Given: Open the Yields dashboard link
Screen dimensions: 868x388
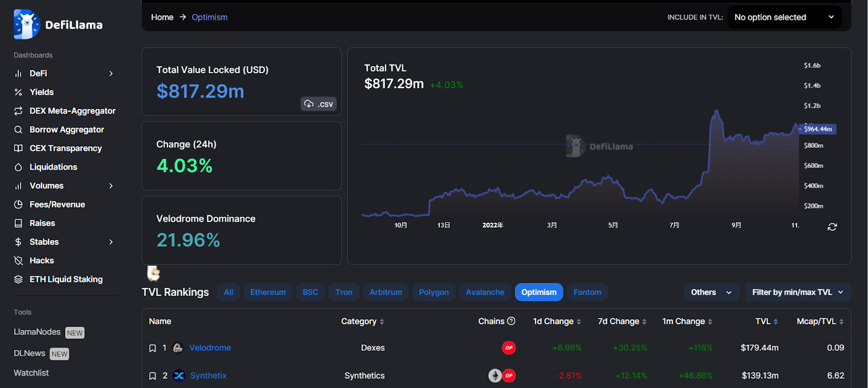Looking at the screenshot, I should coord(42,92).
